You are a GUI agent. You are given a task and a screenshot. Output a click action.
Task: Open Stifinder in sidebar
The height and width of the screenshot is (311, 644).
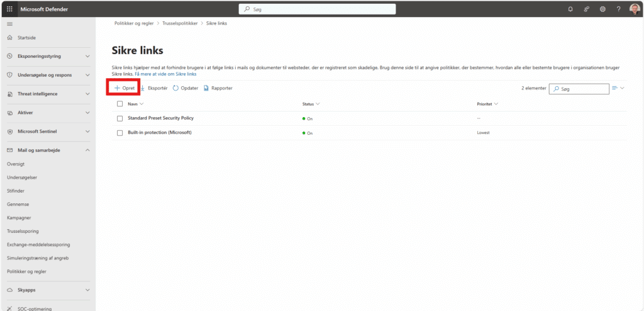[x=16, y=191]
